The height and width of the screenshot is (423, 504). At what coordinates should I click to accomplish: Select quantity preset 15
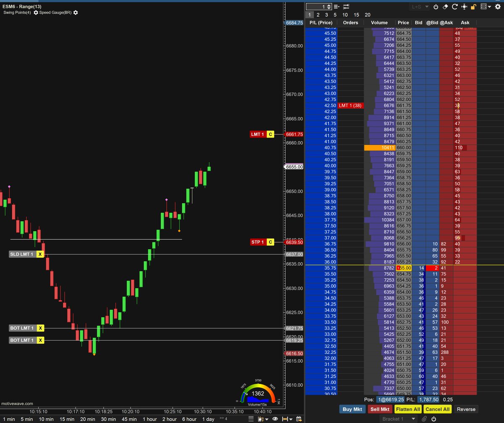[356, 15]
